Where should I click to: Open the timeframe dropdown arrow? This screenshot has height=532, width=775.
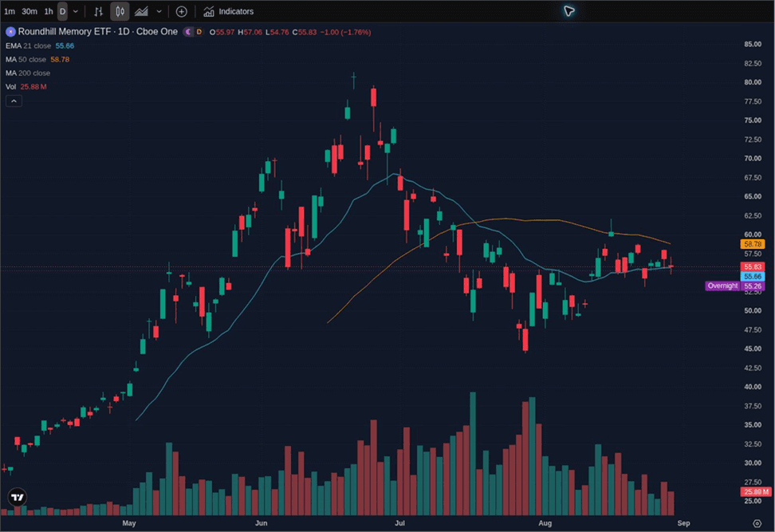click(x=76, y=11)
